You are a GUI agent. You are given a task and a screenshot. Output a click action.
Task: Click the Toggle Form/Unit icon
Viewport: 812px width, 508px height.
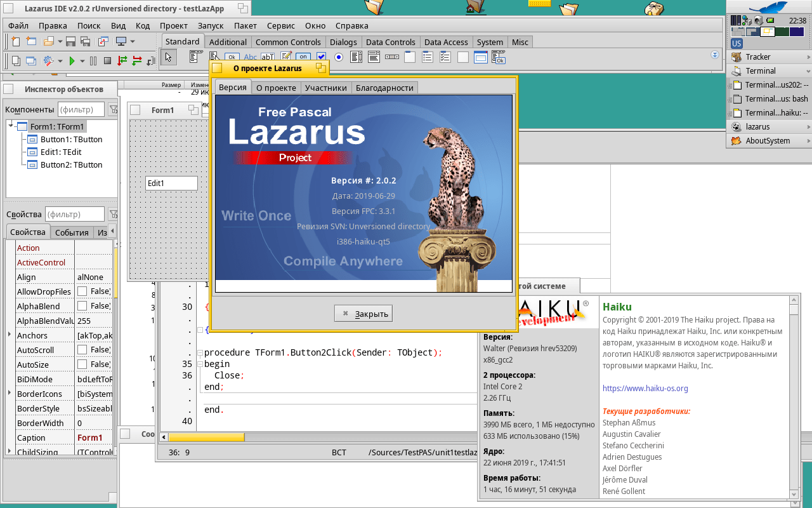tap(103, 41)
